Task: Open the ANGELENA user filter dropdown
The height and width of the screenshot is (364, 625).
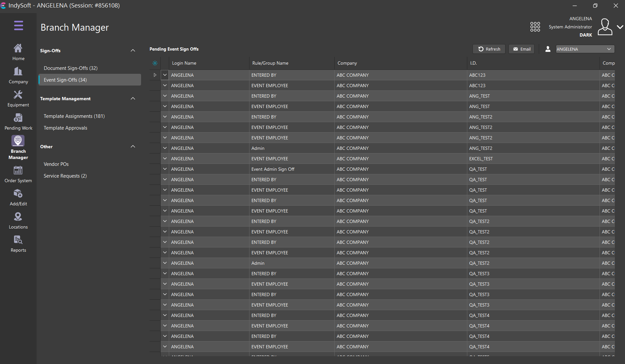Action: tap(585, 49)
